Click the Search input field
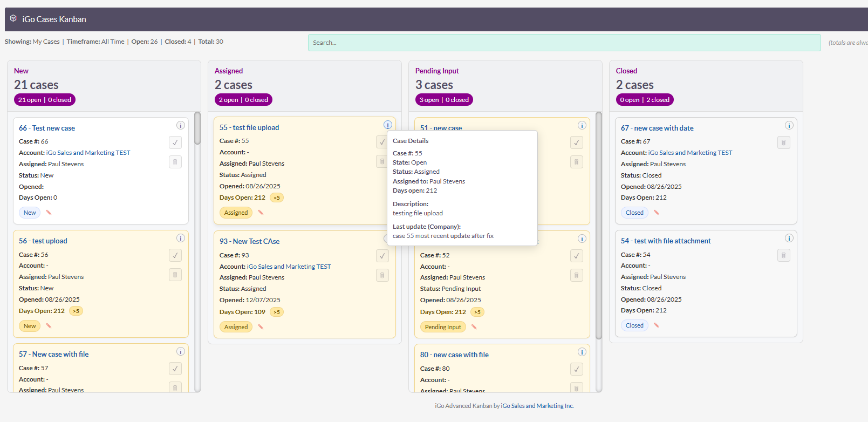The height and width of the screenshot is (422, 868). [x=564, y=43]
